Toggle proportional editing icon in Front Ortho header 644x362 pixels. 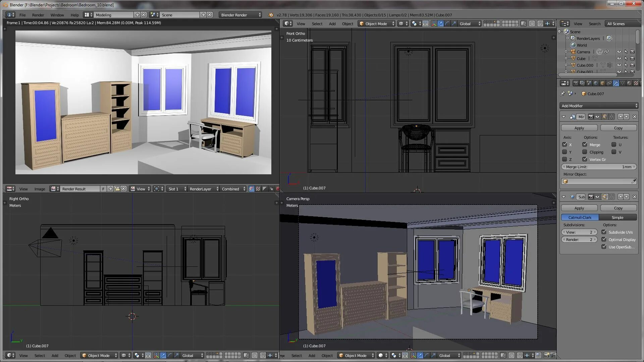click(x=532, y=23)
